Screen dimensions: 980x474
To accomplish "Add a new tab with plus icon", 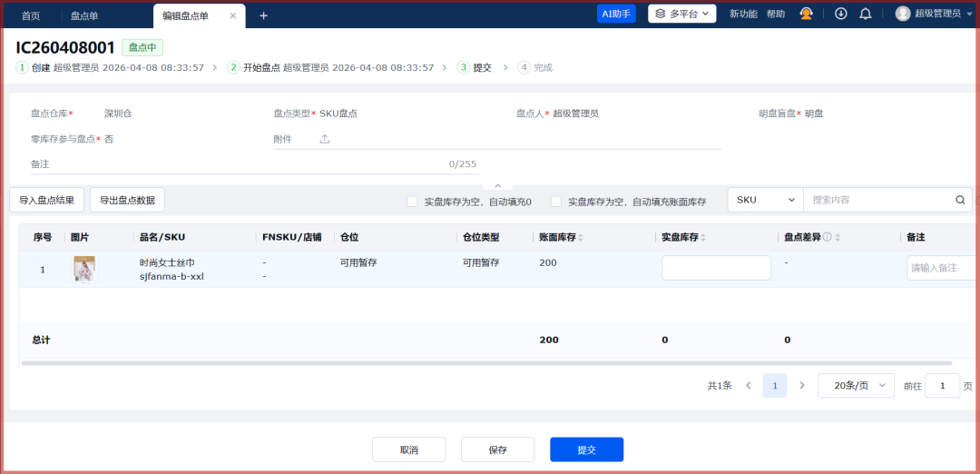I will point(264,15).
